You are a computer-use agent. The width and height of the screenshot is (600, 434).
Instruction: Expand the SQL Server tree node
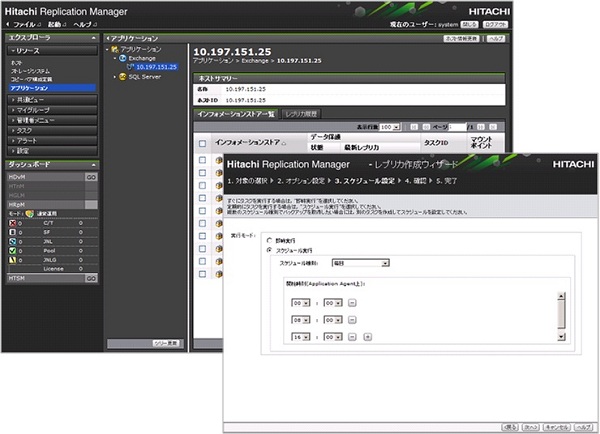(x=114, y=77)
